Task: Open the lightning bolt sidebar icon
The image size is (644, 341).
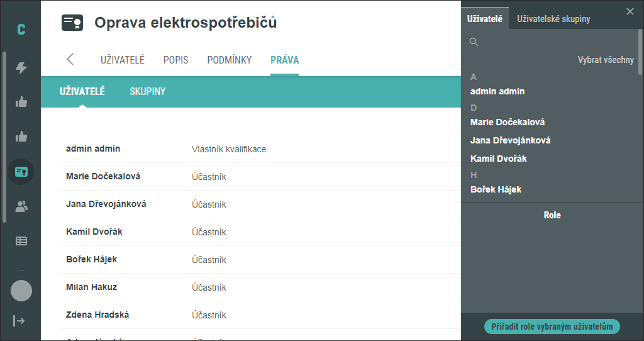Action: tap(21, 68)
